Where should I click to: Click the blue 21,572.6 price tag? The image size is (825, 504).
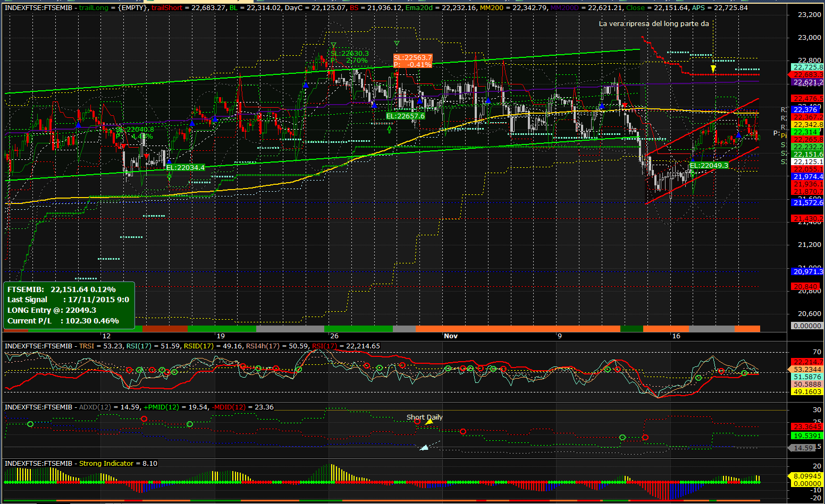click(807, 202)
